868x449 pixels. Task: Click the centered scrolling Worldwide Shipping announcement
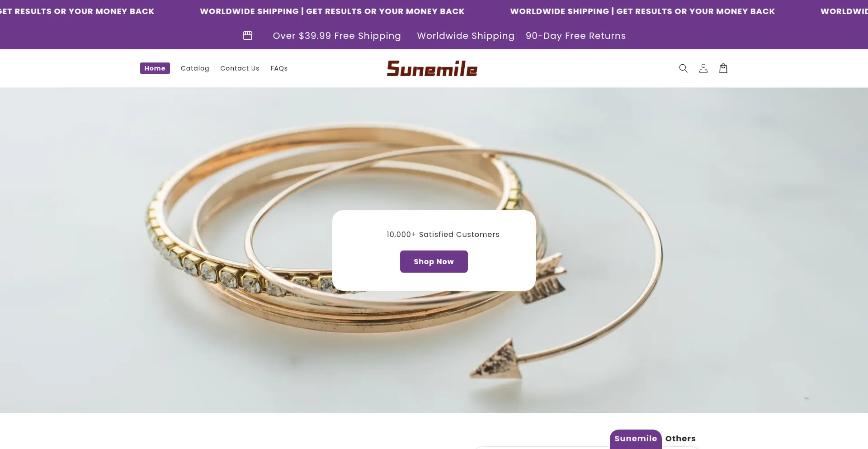click(332, 11)
